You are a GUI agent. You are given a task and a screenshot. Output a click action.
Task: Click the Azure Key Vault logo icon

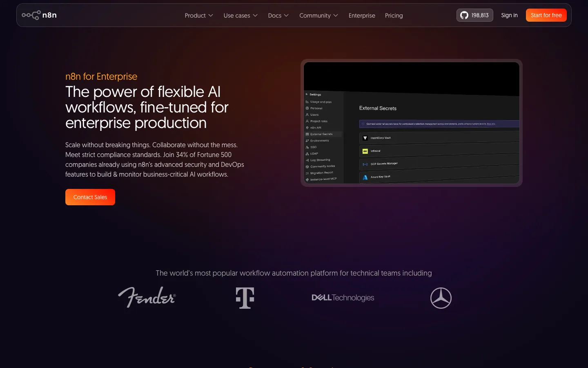click(x=365, y=177)
